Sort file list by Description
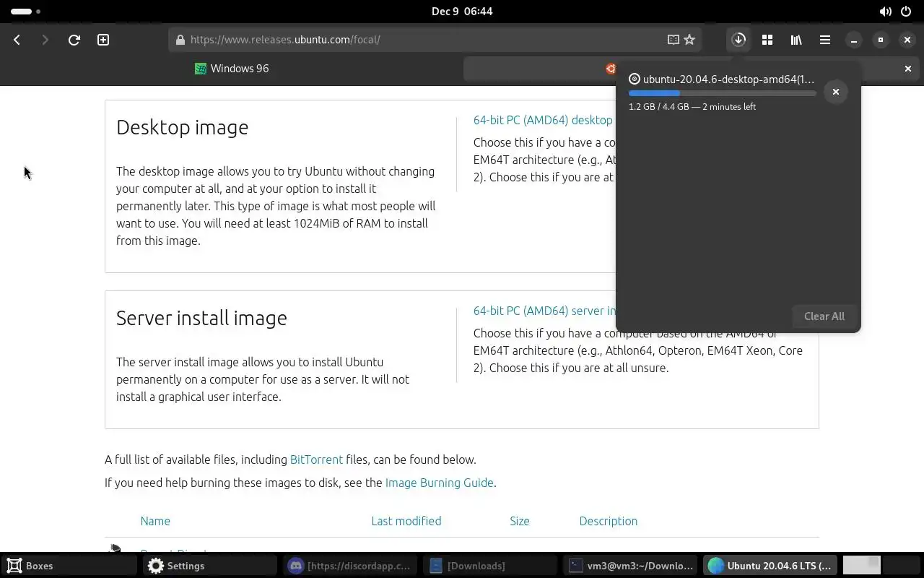This screenshot has width=924, height=578. click(x=609, y=521)
